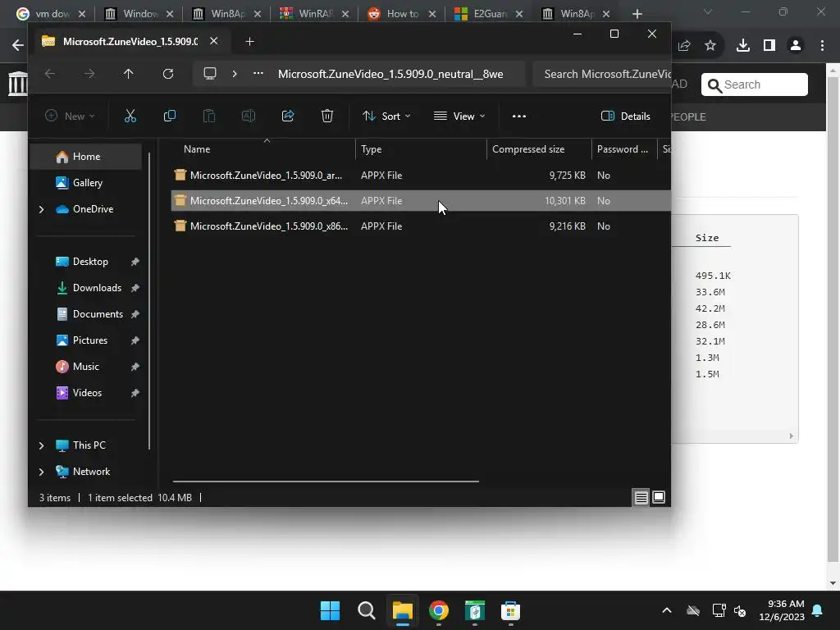This screenshot has width=840, height=630.
Task: Click the Search Microsoft.ZuneVideo box
Action: coord(602,74)
